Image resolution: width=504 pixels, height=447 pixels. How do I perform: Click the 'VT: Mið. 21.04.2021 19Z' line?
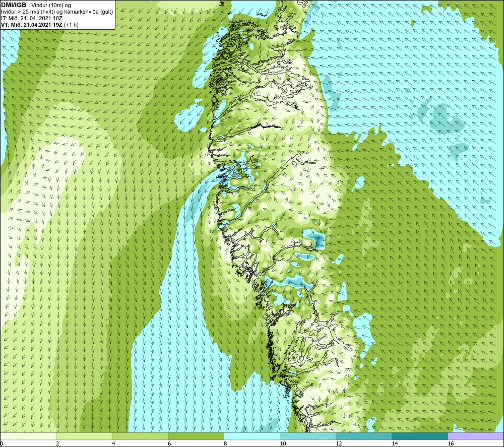pyautogui.click(x=32, y=25)
